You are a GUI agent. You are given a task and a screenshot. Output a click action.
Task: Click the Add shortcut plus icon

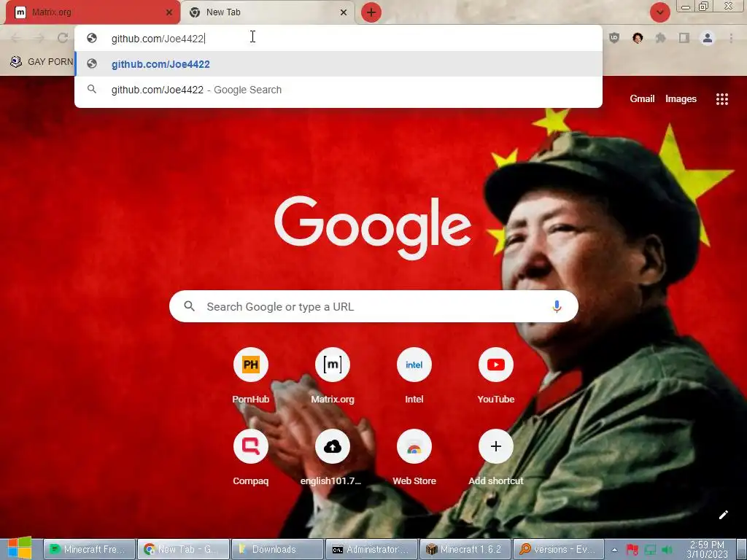coord(495,446)
